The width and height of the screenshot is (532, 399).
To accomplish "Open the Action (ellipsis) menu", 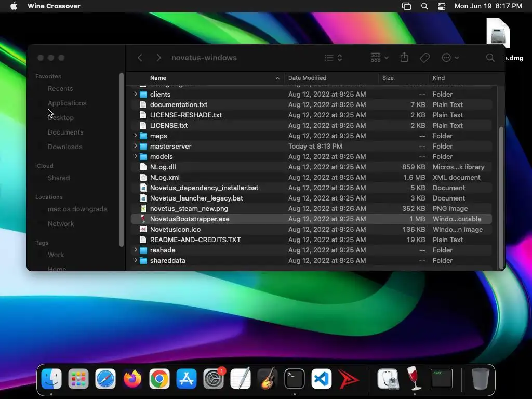I will (x=450, y=58).
